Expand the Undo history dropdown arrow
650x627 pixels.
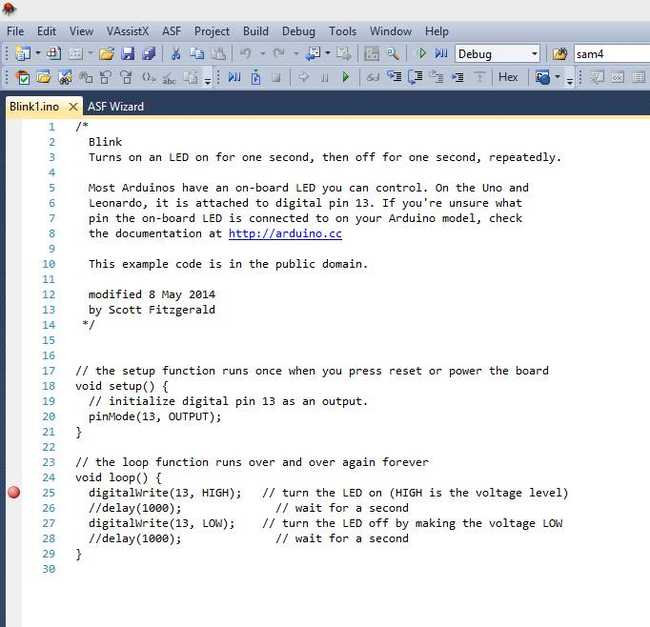(x=262, y=54)
